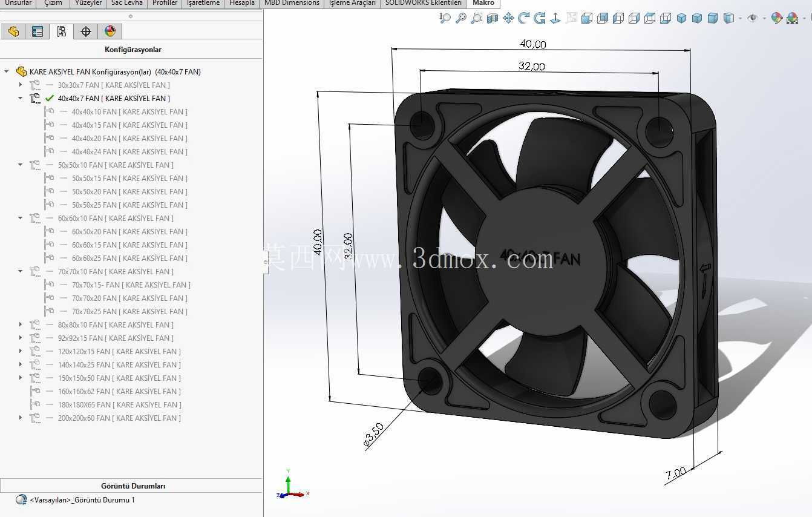Click the Apply Scene icon
The image size is (812, 517).
pyautogui.click(x=792, y=18)
